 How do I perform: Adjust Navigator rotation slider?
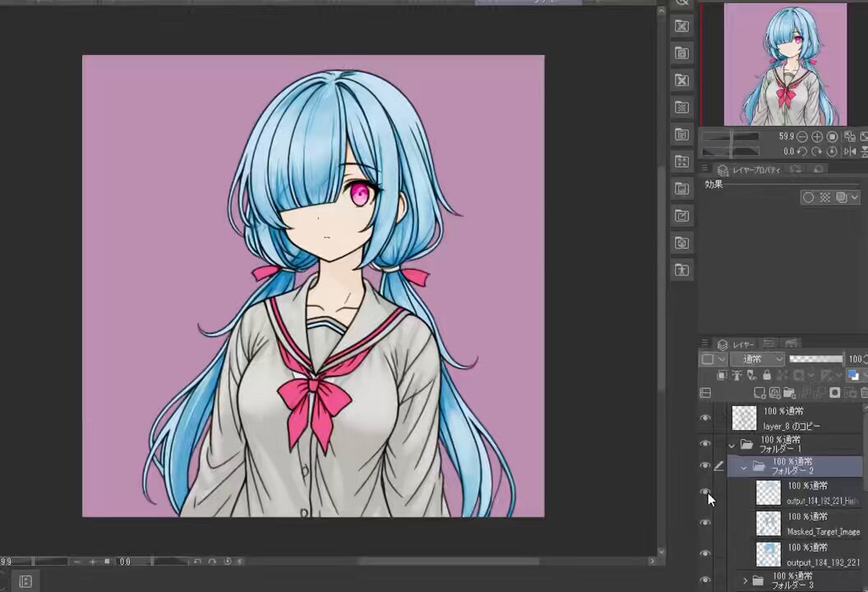coord(731,151)
